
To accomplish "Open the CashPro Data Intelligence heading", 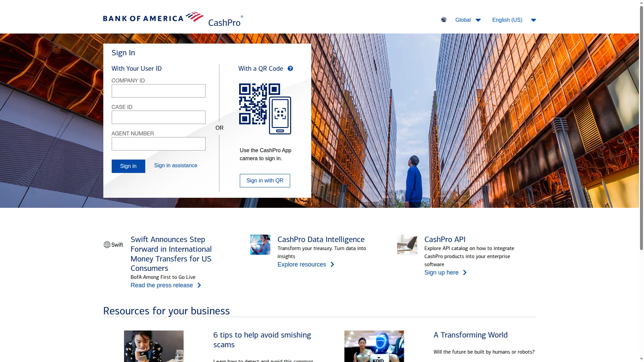I will (321, 239).
